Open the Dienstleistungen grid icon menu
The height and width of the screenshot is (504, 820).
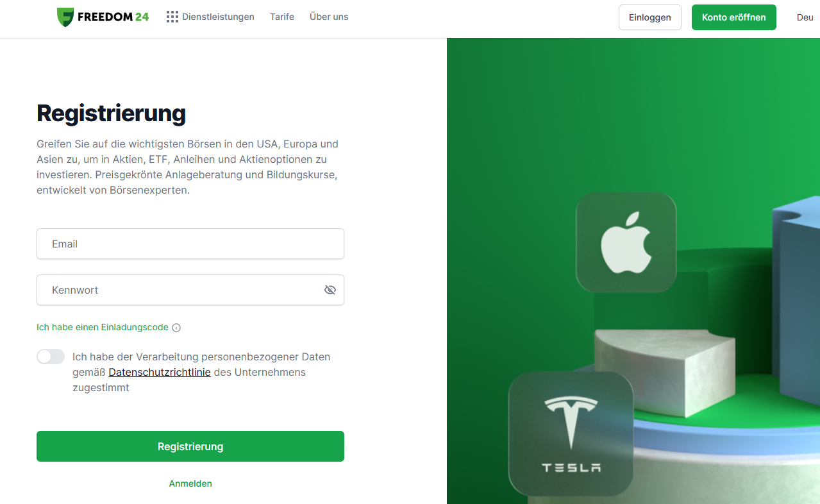[172, 17]
